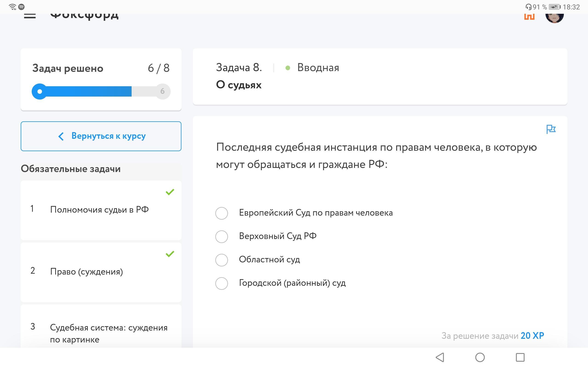The width and height of the screenshot is (588, 367).
Task: Click the Foxford logo text
Action: [x=84, y=16]
